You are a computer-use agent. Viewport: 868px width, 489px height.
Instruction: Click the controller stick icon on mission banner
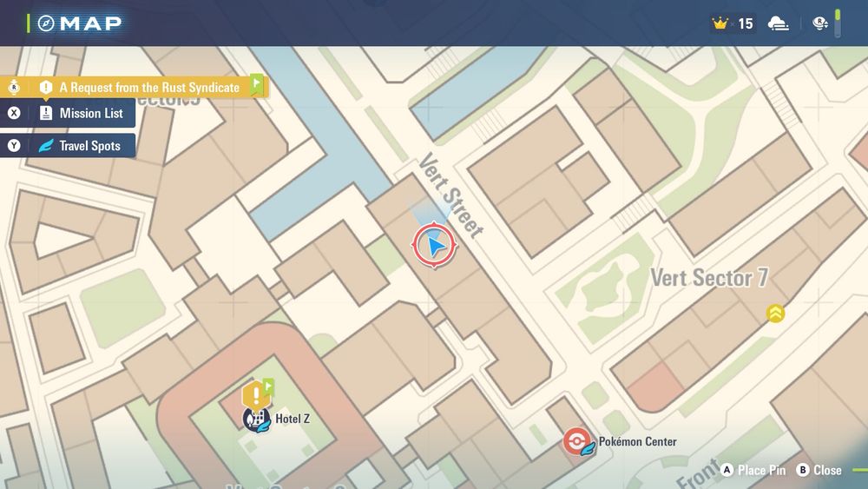(14, 87)
